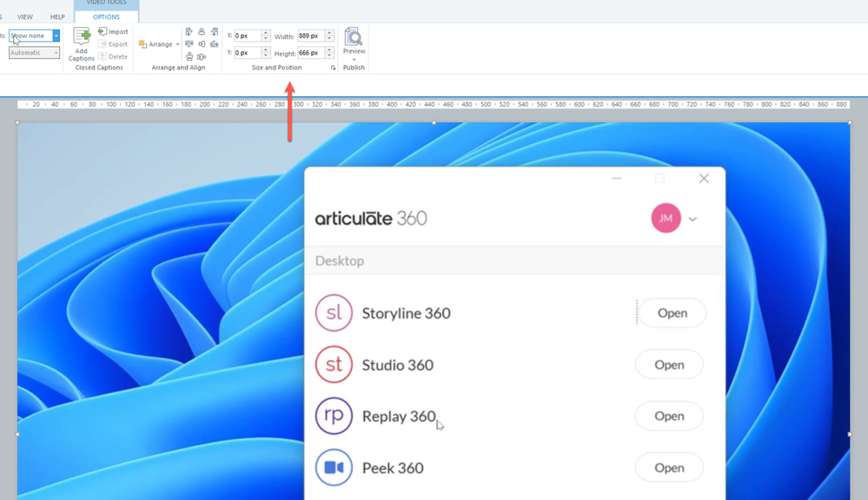Expand the 'Show none' dropdown
Image resolution: width=868 pixels, height=500 pixels.
(56, 36)
